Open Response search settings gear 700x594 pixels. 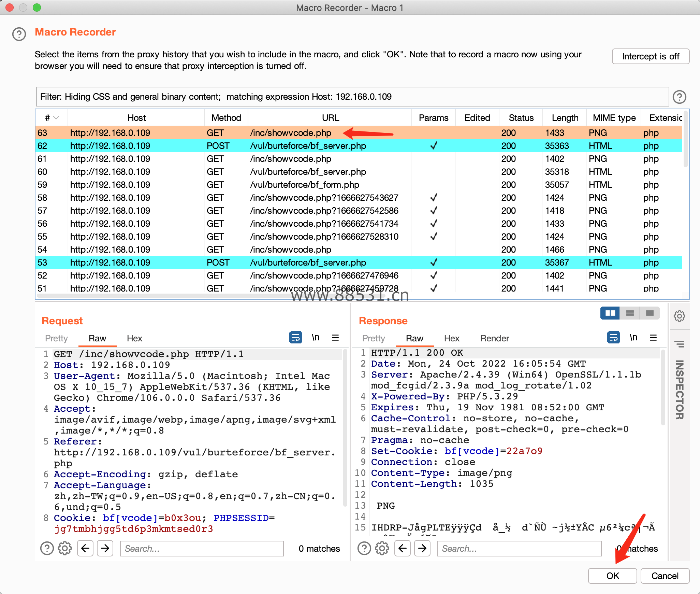point(382,549)
